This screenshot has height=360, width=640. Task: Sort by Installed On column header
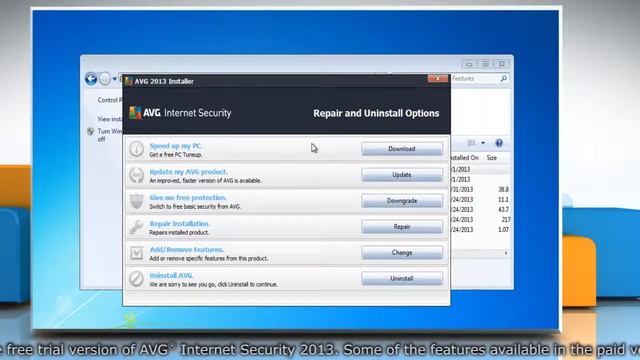(x=464, y=158)
